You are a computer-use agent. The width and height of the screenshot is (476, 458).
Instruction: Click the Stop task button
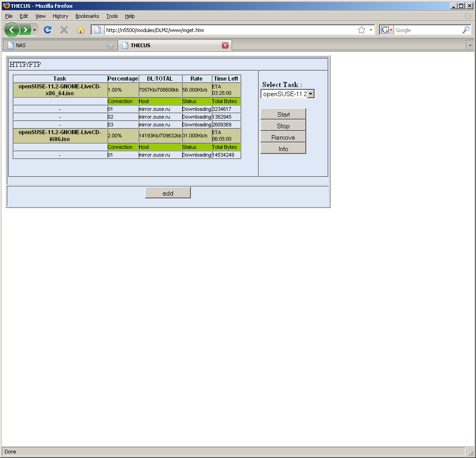click(283, 126)
